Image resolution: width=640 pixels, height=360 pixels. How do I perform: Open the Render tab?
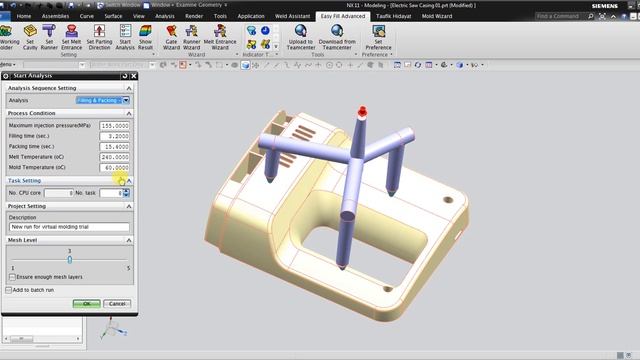point(194,16)
